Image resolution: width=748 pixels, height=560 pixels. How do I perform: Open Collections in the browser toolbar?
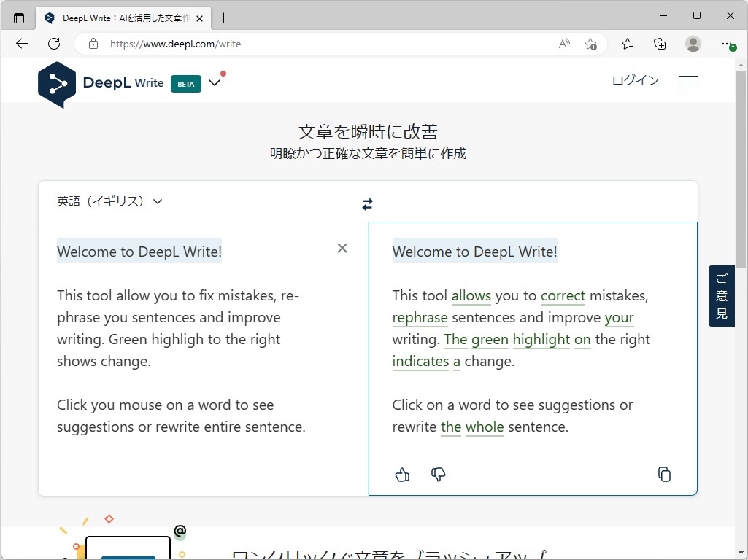660,44
